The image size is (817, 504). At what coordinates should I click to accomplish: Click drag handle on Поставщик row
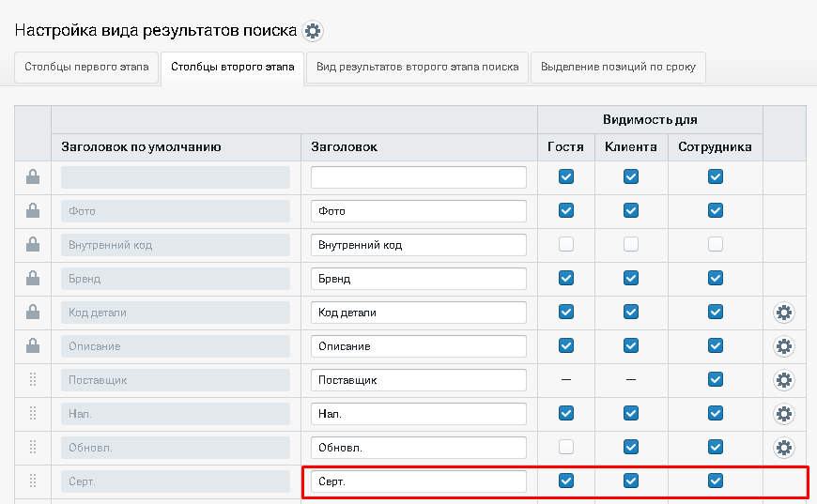[x=33, y=379]
